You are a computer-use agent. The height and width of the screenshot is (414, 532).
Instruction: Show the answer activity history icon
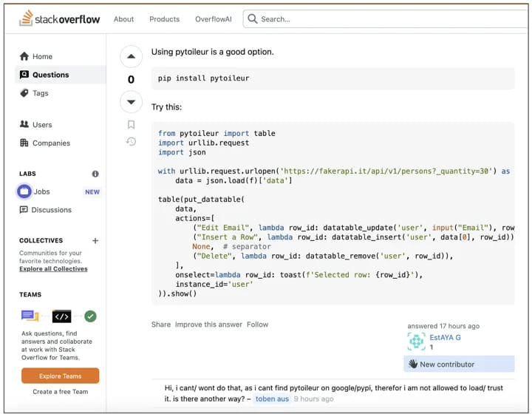coord(131,141)
